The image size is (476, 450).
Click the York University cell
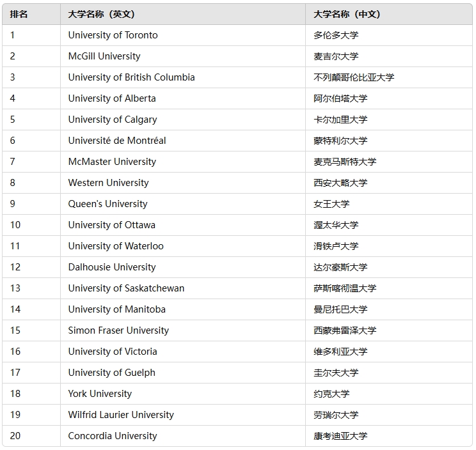click(x=183, y=393)
